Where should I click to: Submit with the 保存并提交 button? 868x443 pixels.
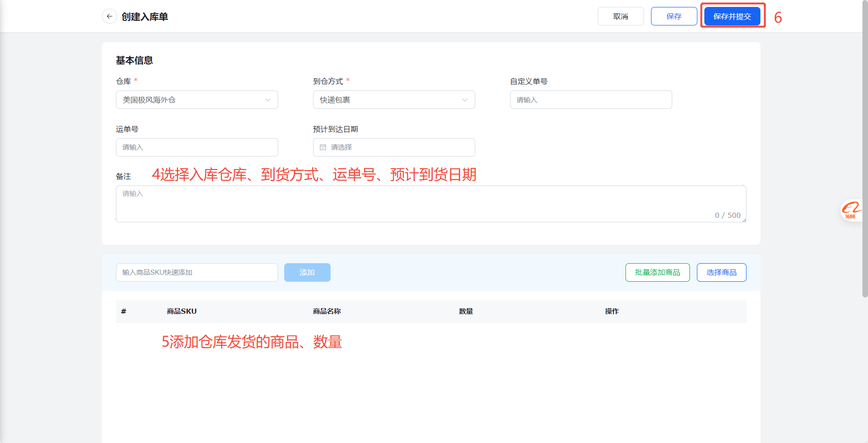(x=732, y=16)
